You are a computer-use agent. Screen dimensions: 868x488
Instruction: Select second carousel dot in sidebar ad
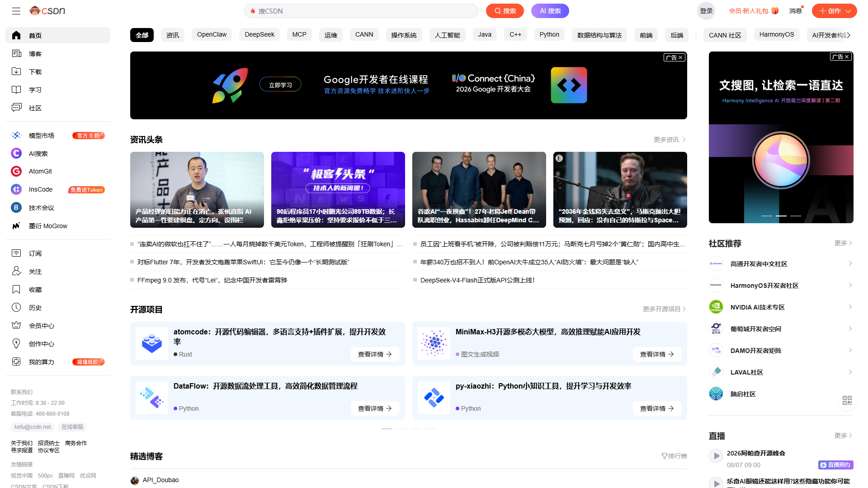[781, 216]
